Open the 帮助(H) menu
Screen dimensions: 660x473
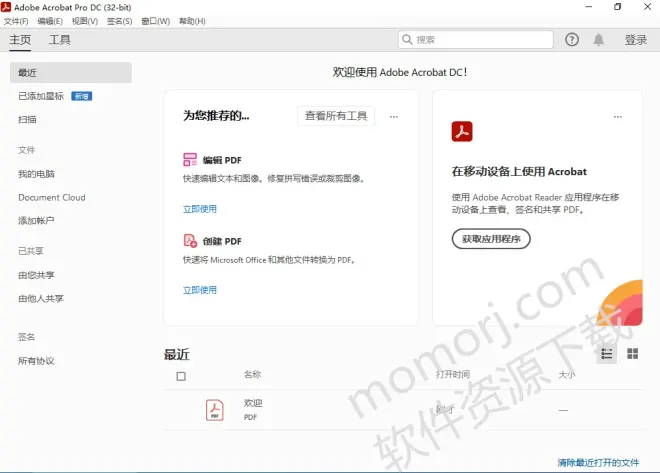[192, 21]
